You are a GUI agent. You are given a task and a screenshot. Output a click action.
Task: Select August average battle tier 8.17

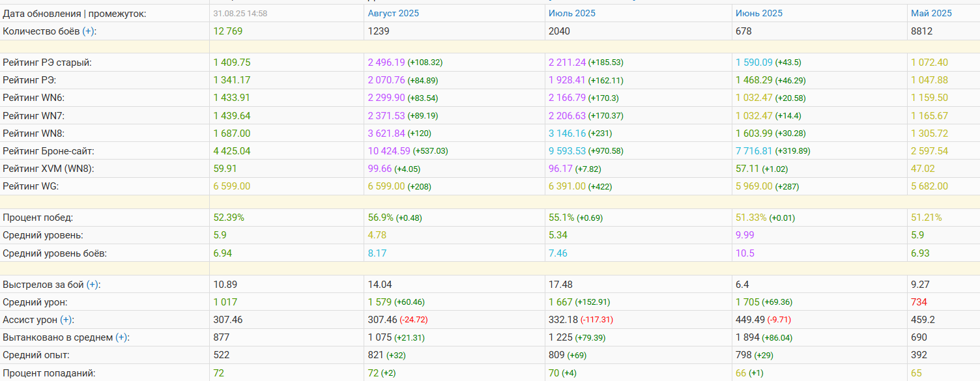[x=377, y=253]
